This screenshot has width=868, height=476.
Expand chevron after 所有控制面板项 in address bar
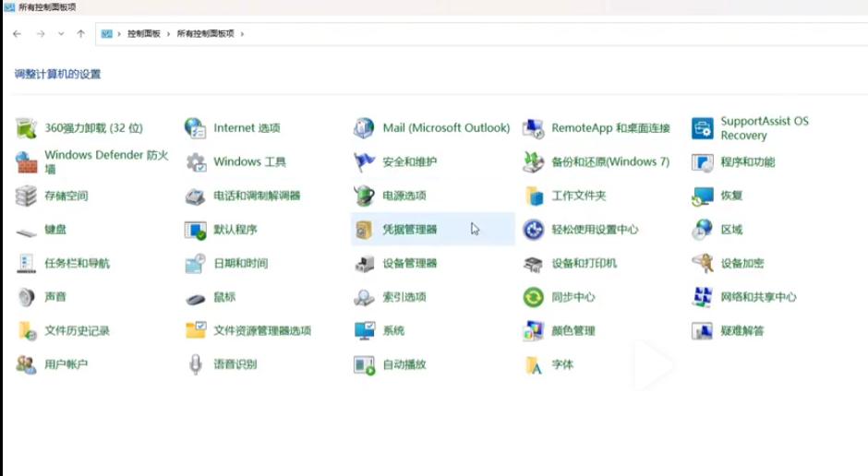(242, 34)
